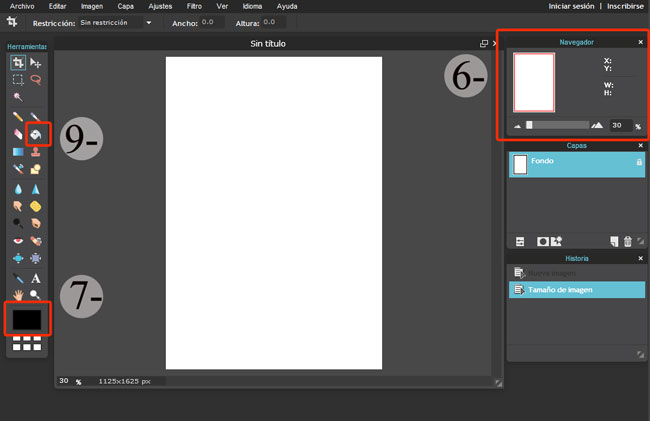Unlock the Fondo layer padlock

(639, 162)
